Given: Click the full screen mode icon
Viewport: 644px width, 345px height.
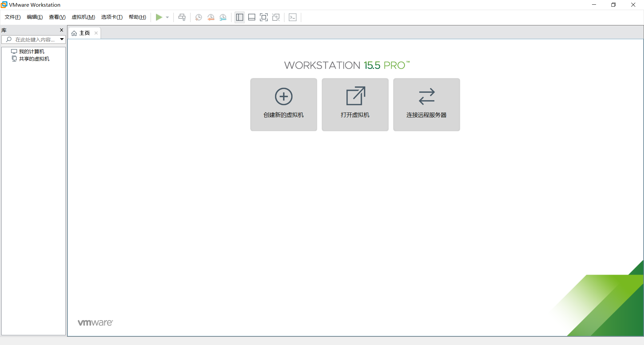Looking at the screenshot, I should click(264, 17).
